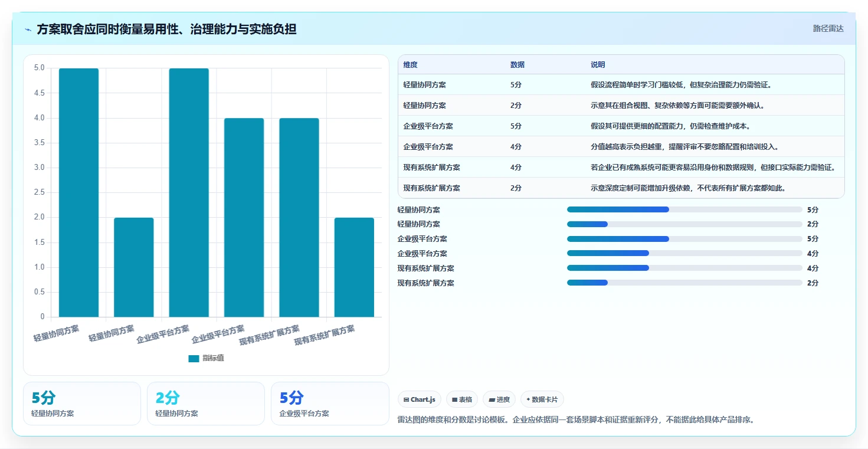Click the 企业级平台方案 bar valued 5
Screen dimensions: 868x449
click(x=189, y=192)
